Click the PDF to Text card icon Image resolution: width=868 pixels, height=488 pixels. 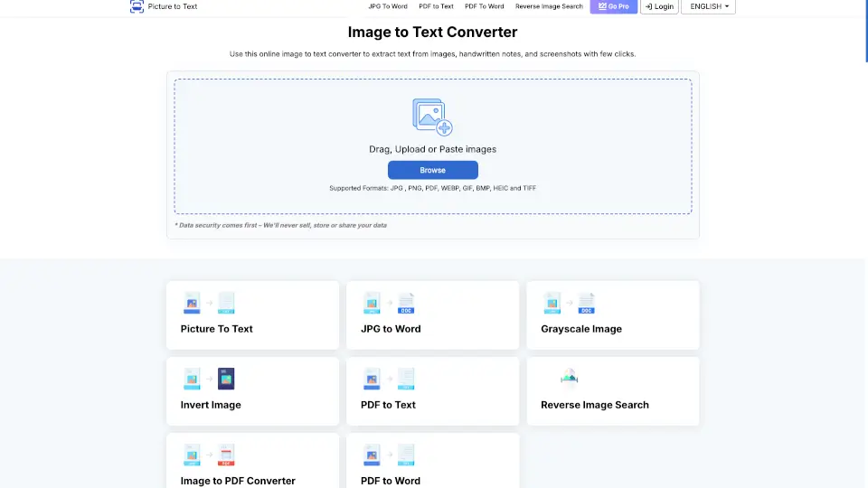click(x=389, y=379)
